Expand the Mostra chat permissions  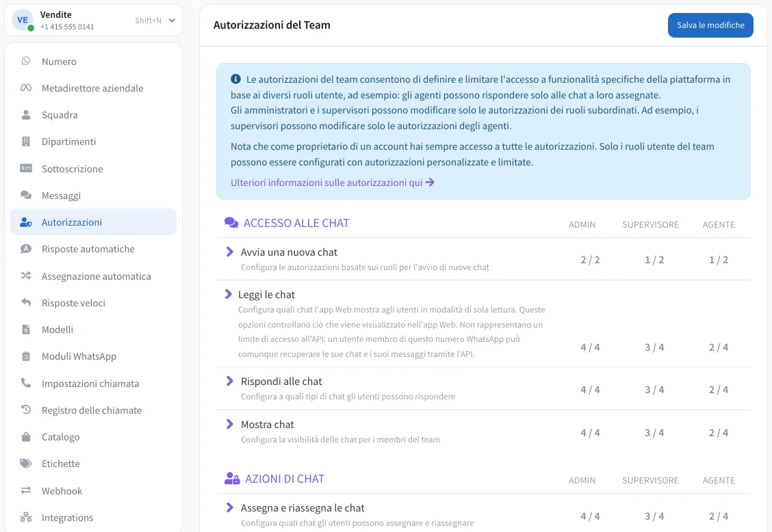coord(229,424)
